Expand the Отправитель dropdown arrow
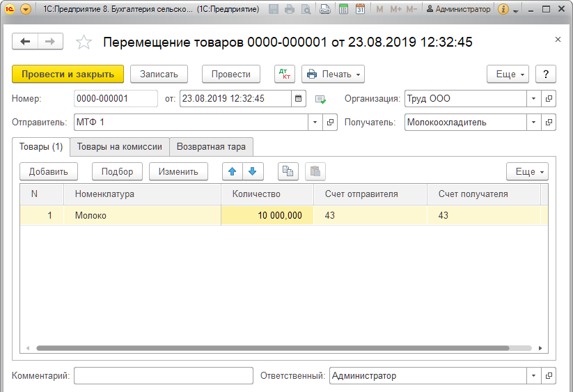This screenshot has height=392, width=573. point(315,123)
